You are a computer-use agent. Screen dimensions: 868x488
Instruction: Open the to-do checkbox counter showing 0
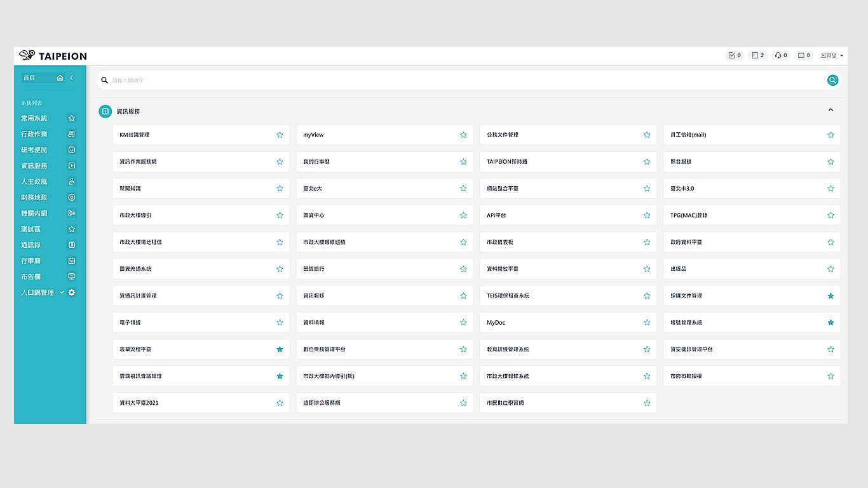pyautogui.click(x=735, y=55)
